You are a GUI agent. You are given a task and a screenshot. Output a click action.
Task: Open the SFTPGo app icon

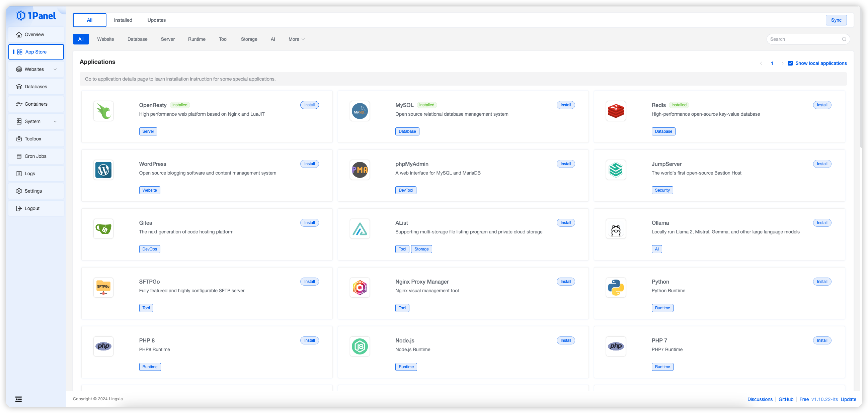[103, 288]
